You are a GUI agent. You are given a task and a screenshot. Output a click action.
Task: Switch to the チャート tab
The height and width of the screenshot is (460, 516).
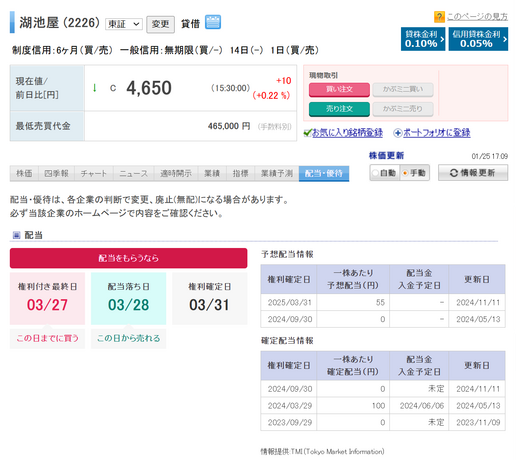(94, 173)
